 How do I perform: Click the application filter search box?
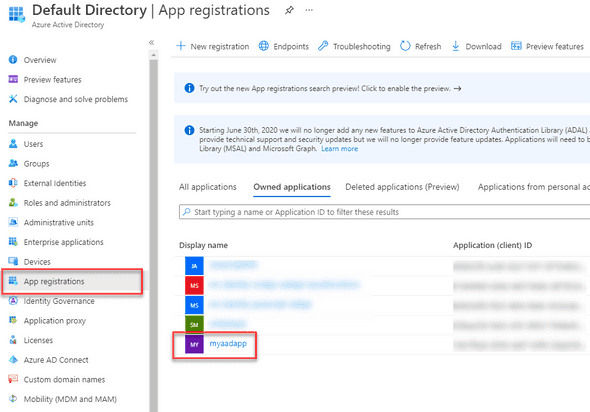coord(385,212)
